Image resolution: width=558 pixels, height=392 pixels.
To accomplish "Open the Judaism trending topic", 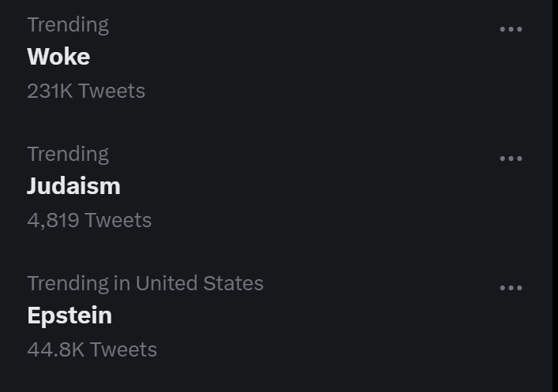I will [x=73, y=186].
